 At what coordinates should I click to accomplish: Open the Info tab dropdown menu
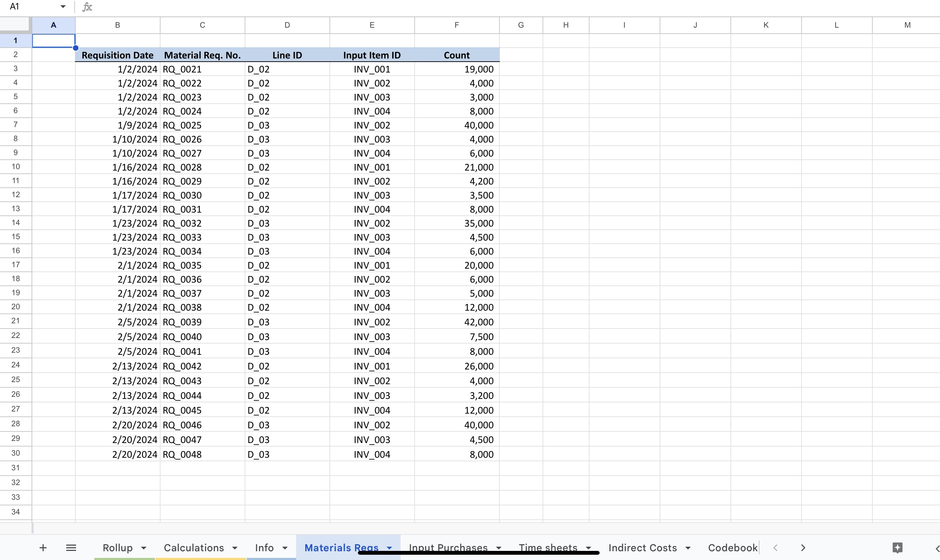click(284, 547)
